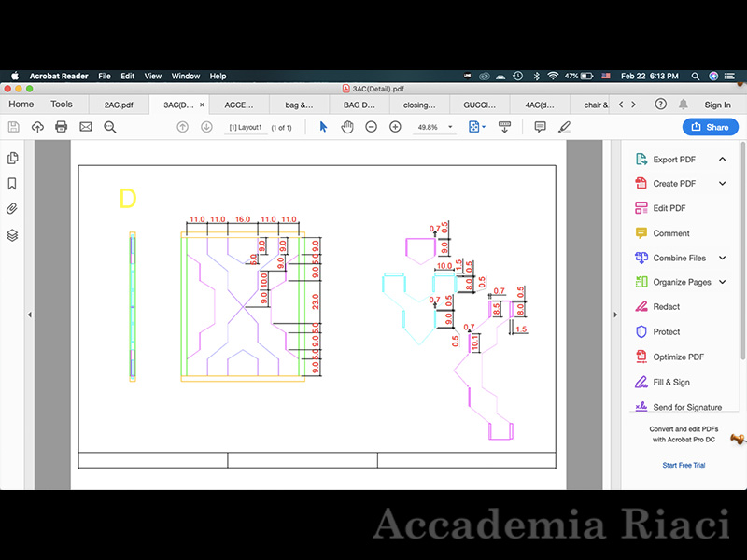Screen dimensions: 747x560
Task: Print the document via printer icon
Action: (x=62, y=127)
